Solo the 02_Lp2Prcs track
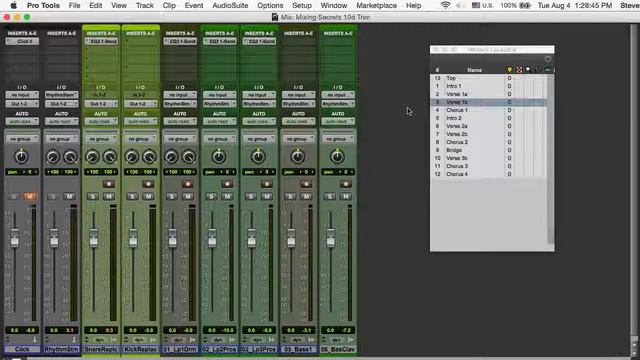Viewport: 640px width, 360px height. [x=211, y=197]
